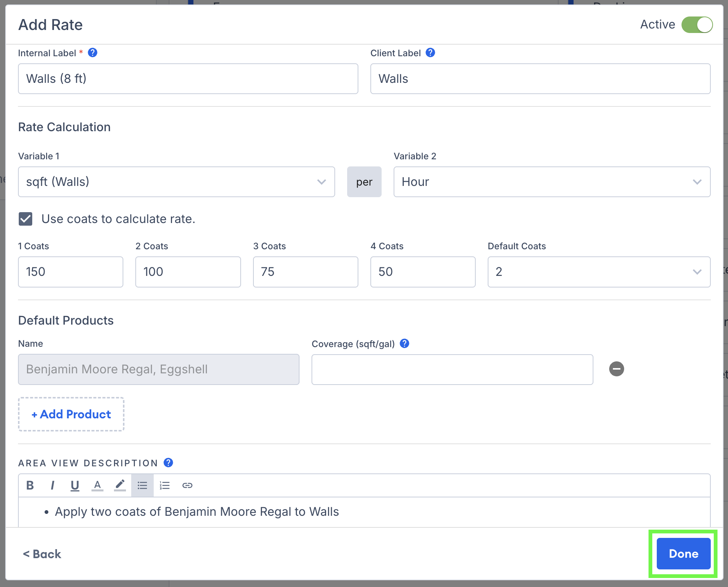This screenshot has height=587, width=728.
Task: Edit the 2 Coats value field
Action: coord(188,272)
